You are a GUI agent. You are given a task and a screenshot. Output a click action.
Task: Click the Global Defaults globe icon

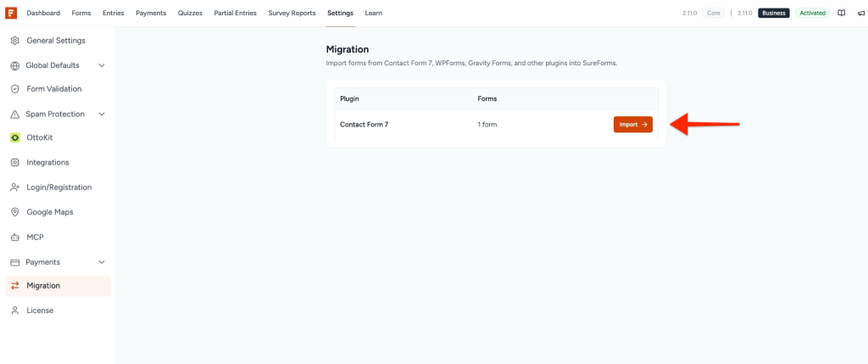pyautogui.click(x=15, y=65)
